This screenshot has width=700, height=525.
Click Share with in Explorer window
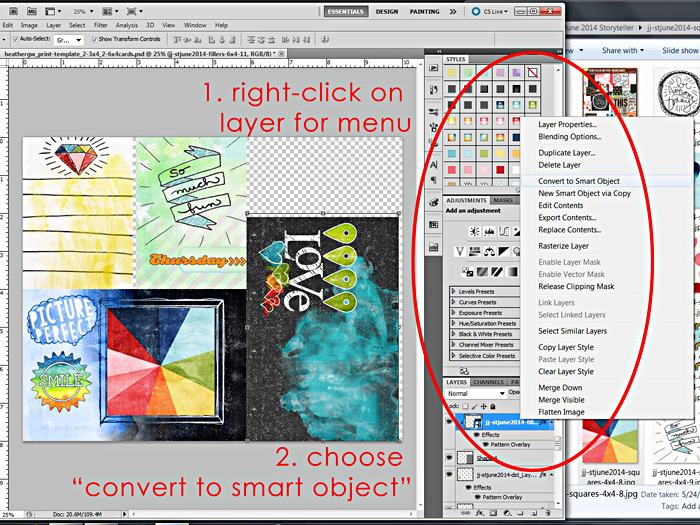pos(623,50)
